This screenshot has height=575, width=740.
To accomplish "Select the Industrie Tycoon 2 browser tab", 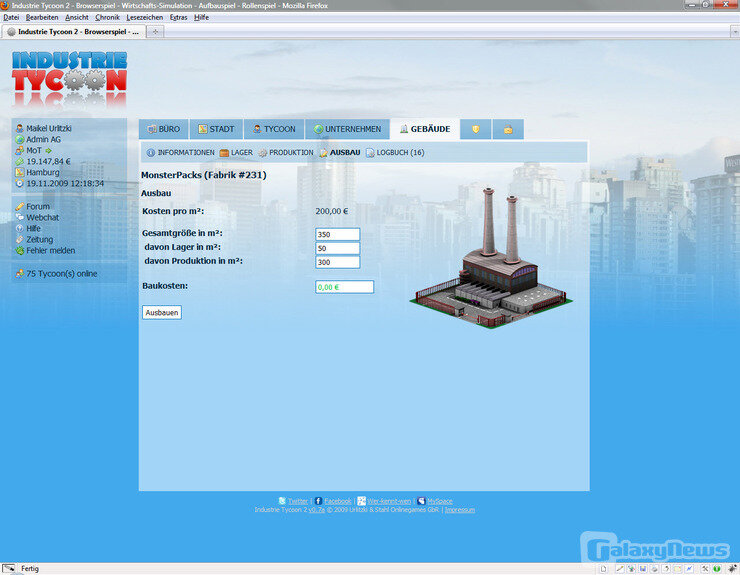I will click(73, 32).
